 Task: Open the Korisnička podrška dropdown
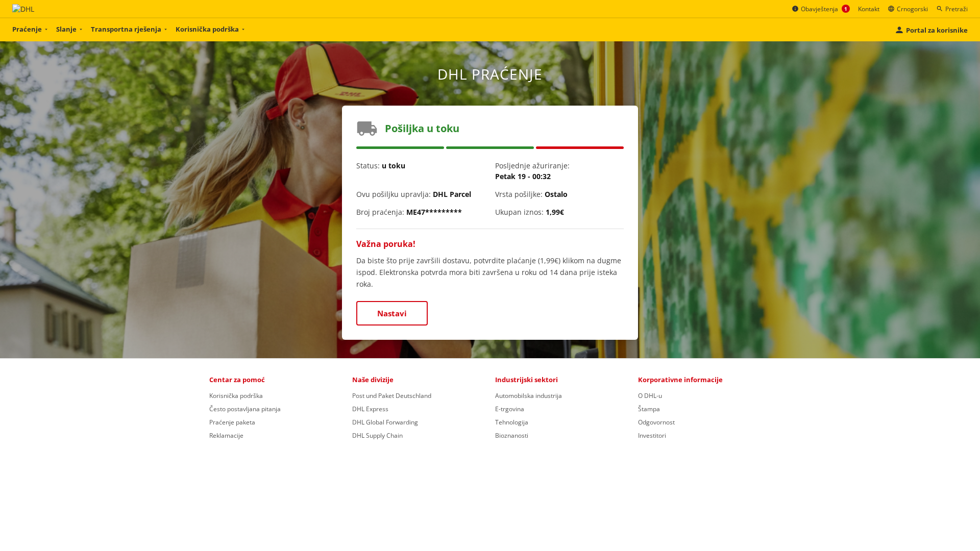[x=210, y=29]
